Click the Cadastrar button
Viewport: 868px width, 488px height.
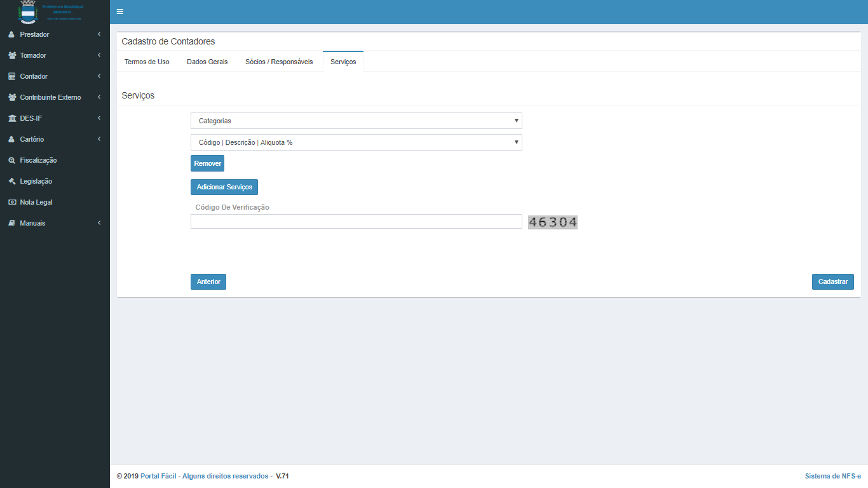coord(832,281)
